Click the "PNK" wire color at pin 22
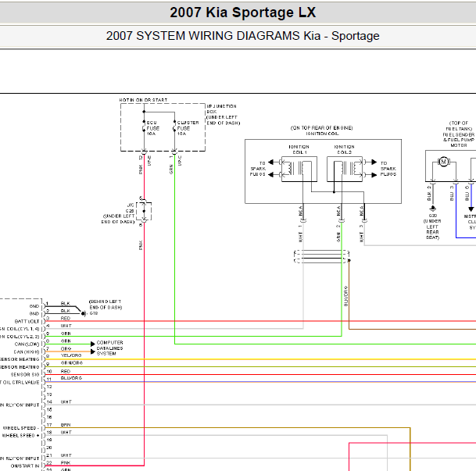Image resolution: width=476 pixels, height=471 pixels. point(66,463)
